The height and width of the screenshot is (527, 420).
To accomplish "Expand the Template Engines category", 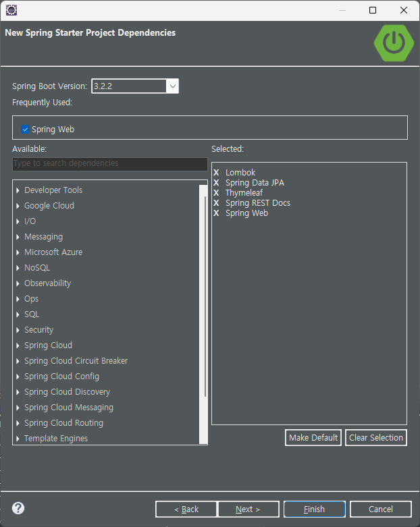I will pyautogui.click(x=18, y=439).
